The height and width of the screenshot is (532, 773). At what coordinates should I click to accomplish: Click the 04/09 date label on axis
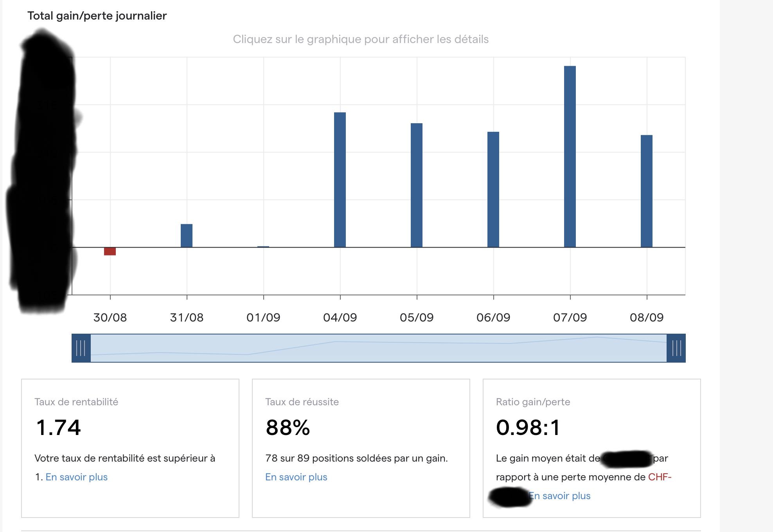coord(340,317)
